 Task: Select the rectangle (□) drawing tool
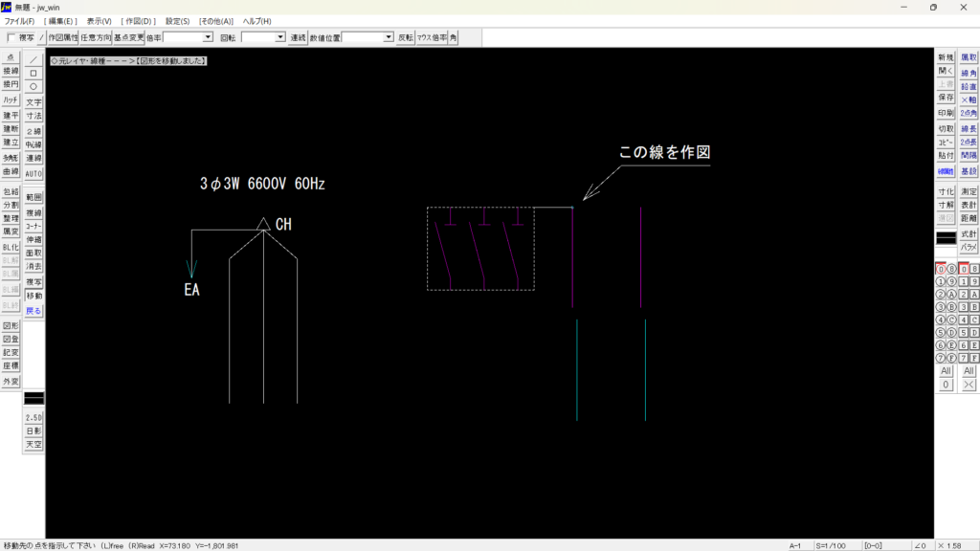34,73
